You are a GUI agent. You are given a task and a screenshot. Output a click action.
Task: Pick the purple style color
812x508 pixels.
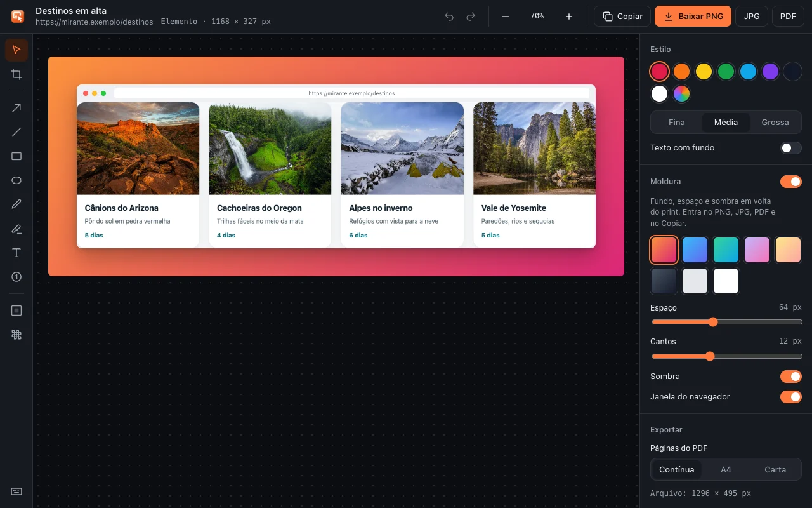click(x=770, y=72)
